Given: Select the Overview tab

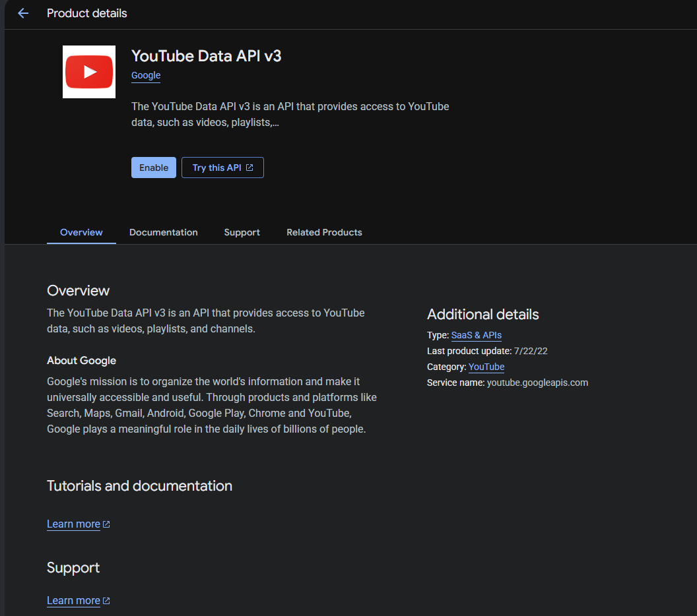Looking at the screenshot, I should [81, 232].
